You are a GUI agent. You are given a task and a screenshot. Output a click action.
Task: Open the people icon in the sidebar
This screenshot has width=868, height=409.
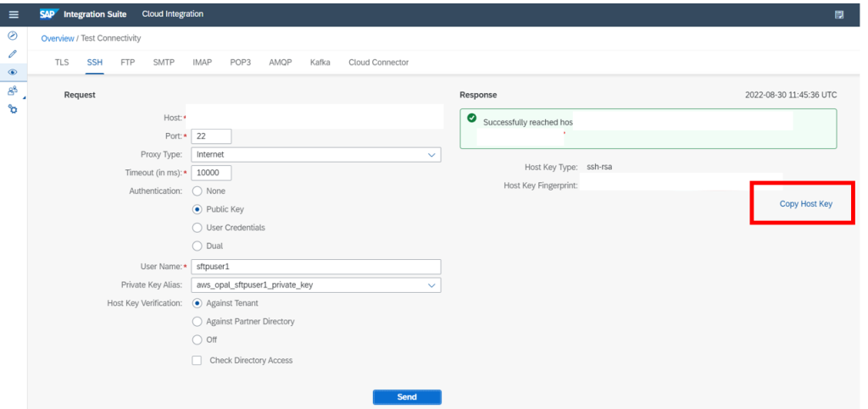click(13, 90)
